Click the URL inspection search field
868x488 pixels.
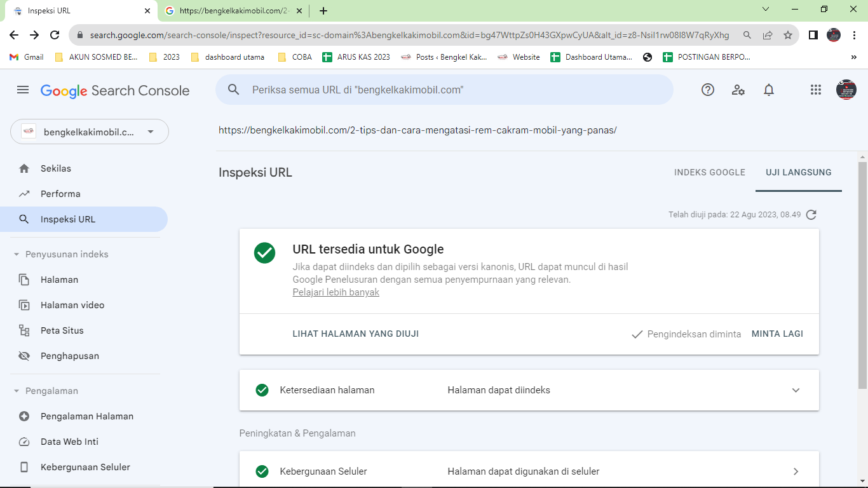pos(444,90)
